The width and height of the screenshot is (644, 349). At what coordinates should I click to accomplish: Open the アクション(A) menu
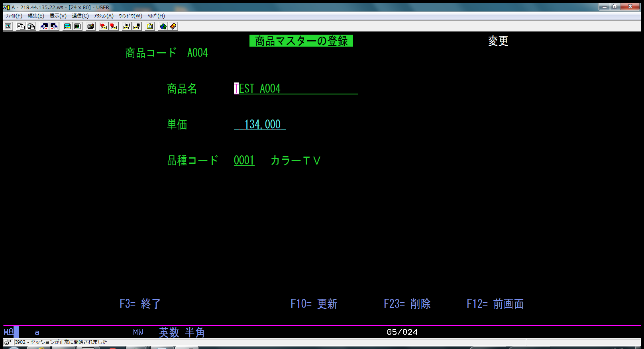(104, 16)
